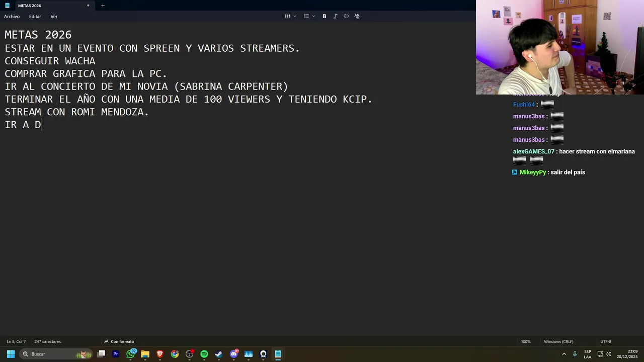Open WhatsApp from the taskbar
The height and width of the screenshot is (362, 644).
point(131,354)
